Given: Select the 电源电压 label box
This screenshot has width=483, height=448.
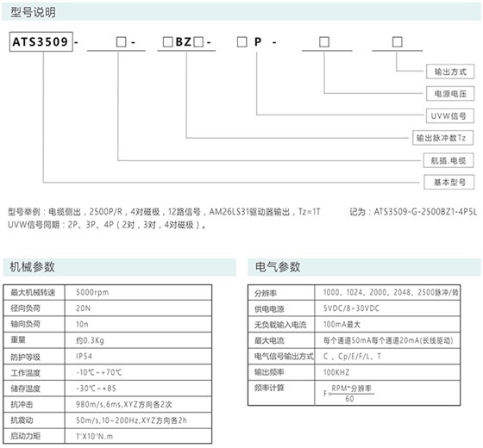Looking at the screenshot, I should point(450,94).
